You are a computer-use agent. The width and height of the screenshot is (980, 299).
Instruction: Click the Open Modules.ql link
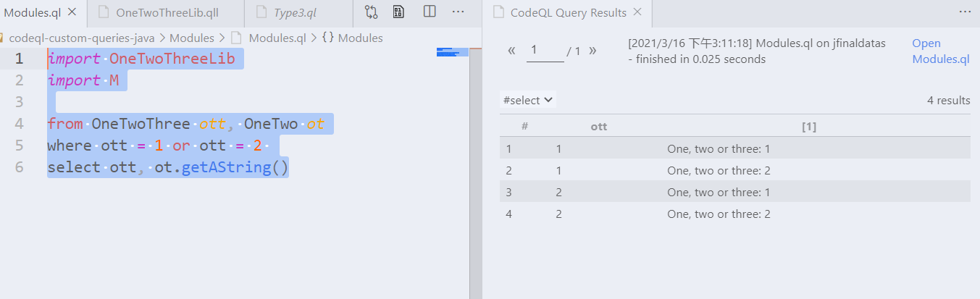941,51
